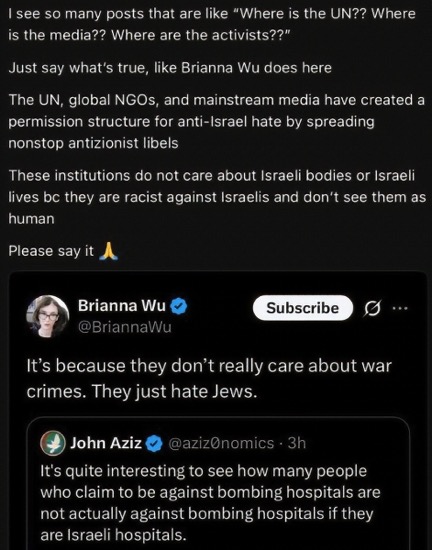Open Brianna Wu's profile picture
Screen dimensions: 432x550
47,316
